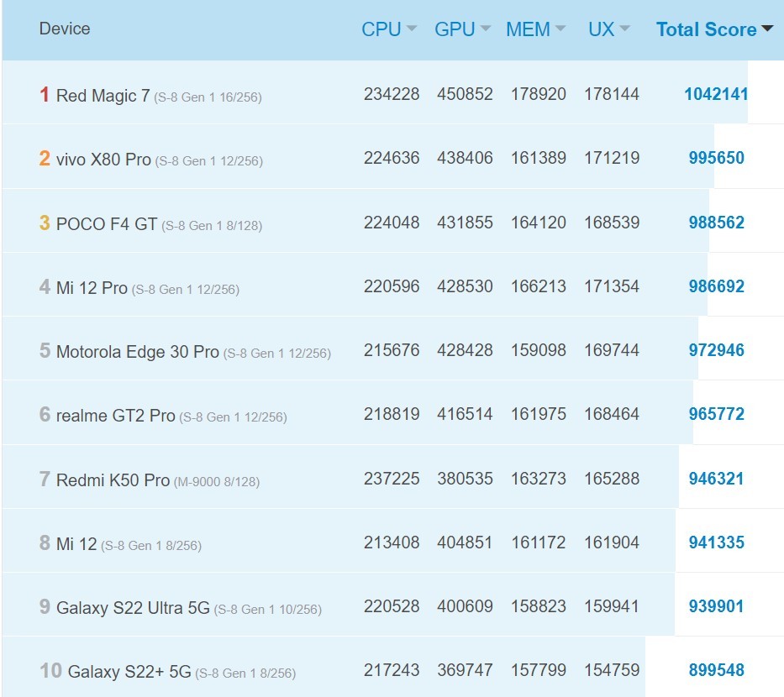
Task: Click total score 995650
Action: pyautogui.click(x=717, y=158)
